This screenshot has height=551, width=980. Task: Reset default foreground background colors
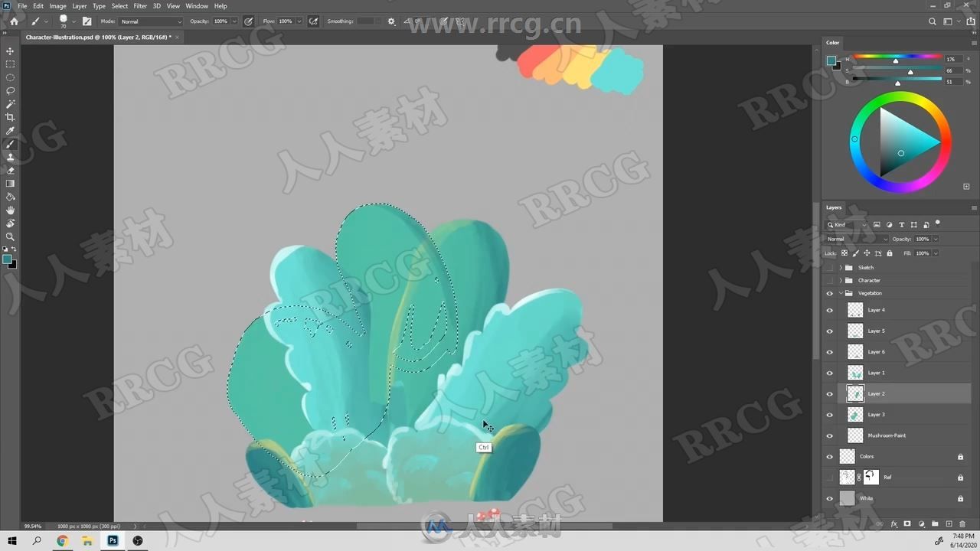coord(5,249)
